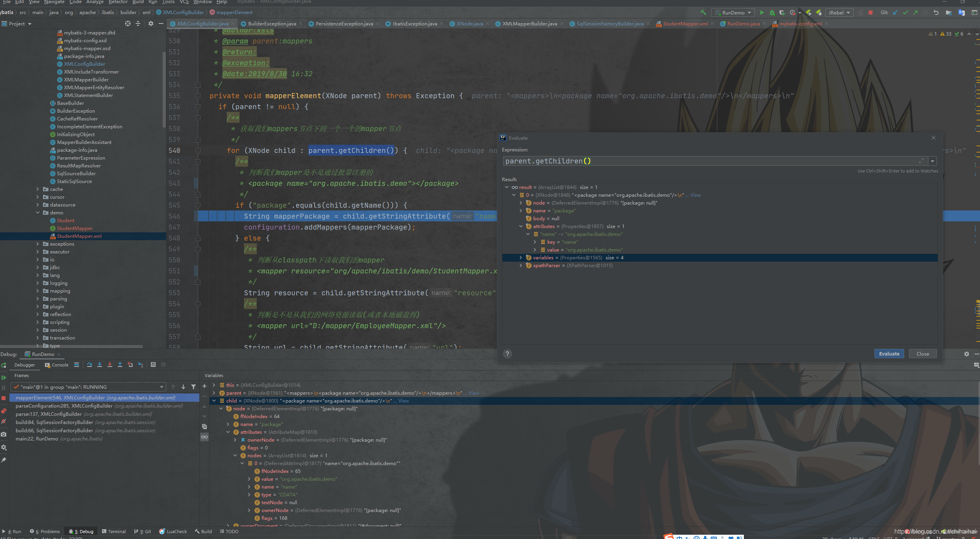Viewport: 980px width, 539px height.
Task: Click the View link on parent variable
Action: pyautogui.click(x=474, y=393)
